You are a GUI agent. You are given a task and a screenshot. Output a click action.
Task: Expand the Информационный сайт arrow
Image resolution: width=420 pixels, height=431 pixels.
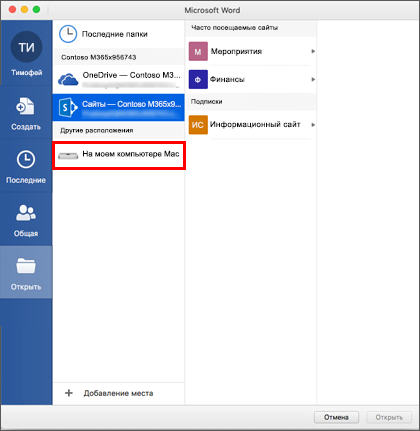(313, 125)
